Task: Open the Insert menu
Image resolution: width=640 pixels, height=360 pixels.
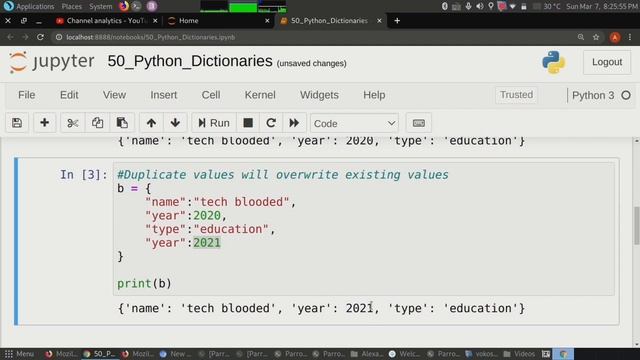Action: tap(164, 95)
